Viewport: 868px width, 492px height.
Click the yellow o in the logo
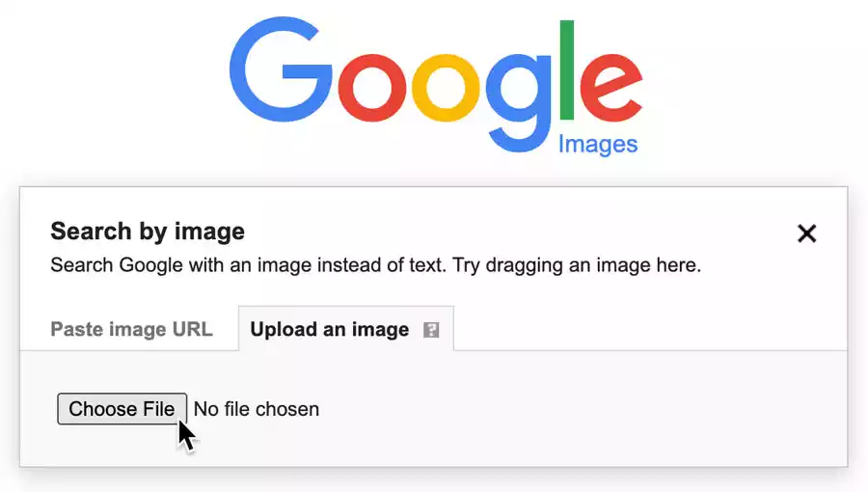[x=447, y=87]
